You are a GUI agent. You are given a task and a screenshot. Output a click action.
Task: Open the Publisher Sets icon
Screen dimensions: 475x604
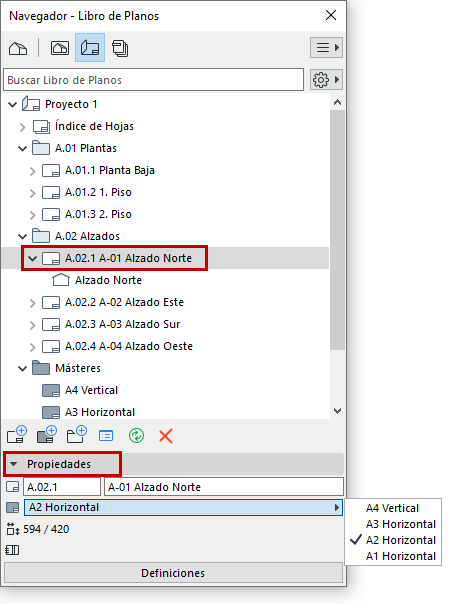pyautogui.click(x=120, y=49)
